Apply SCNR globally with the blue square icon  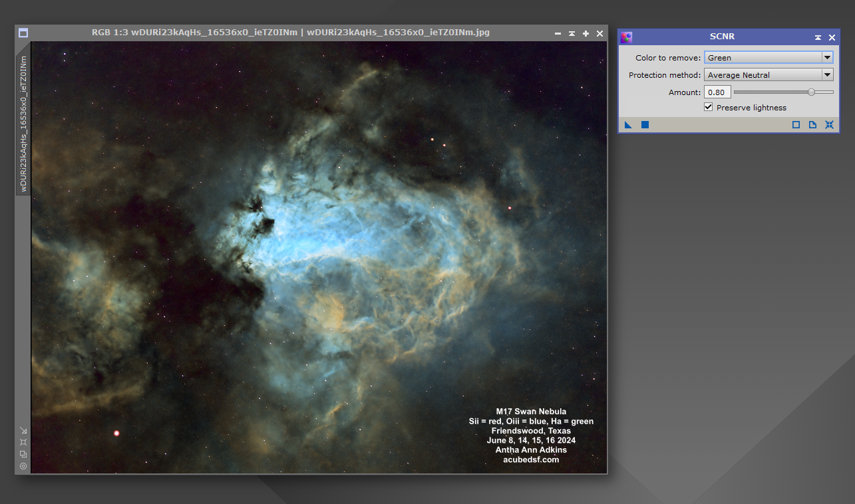pyautogui.click(x=645, y=124)
